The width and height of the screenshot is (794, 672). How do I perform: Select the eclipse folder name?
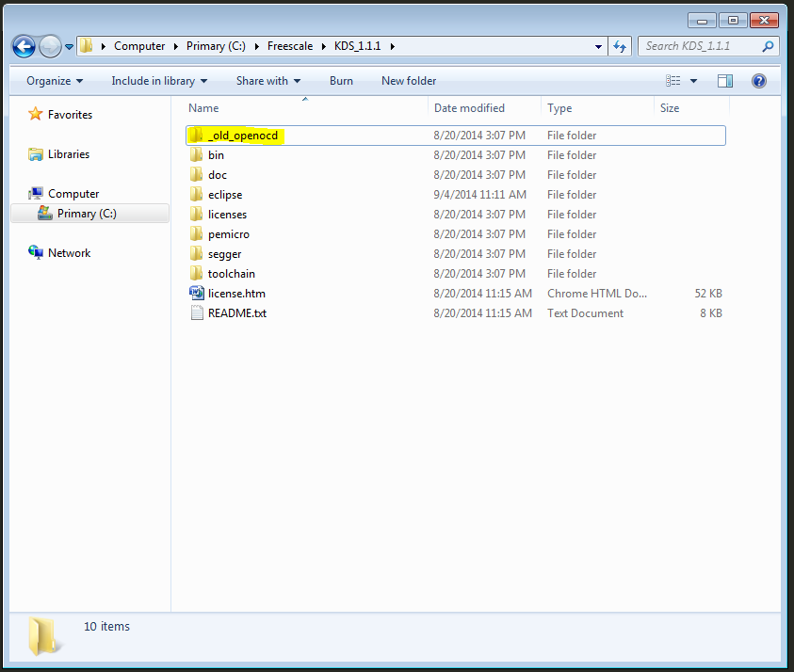(x=225, y=195)
